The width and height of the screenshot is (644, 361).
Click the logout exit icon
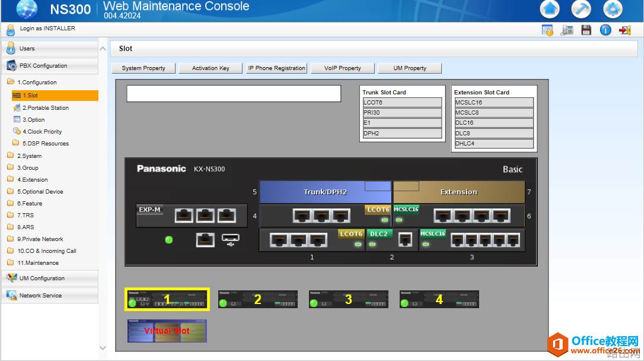click(x=624, y=30)
